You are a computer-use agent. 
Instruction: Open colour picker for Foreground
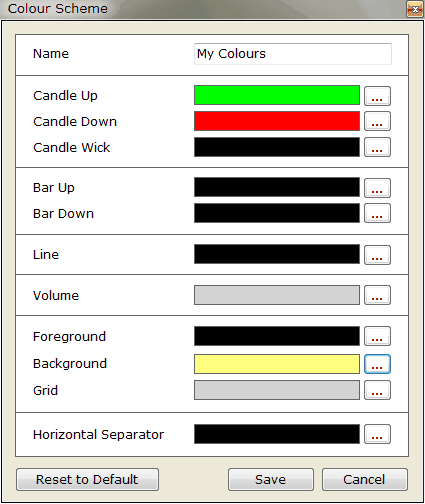pyautogui.click(x=377, y=336)
